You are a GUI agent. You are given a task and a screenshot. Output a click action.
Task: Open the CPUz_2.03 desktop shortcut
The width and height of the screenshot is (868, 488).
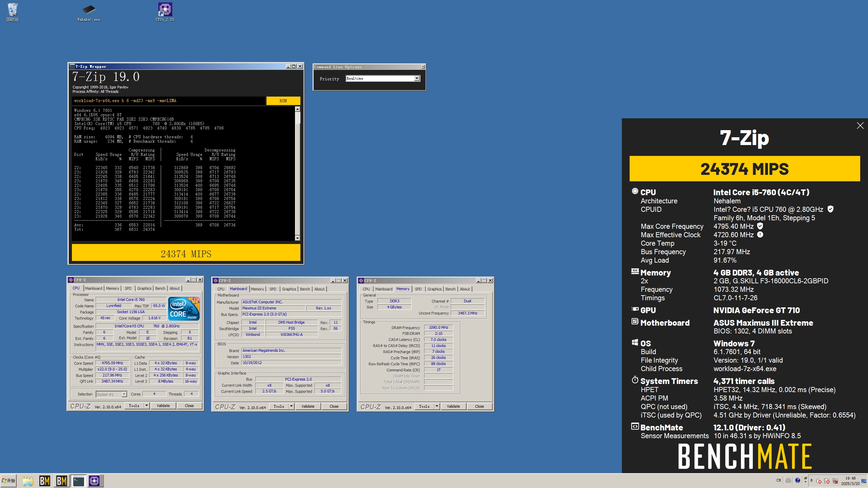(x=165, y=12)
